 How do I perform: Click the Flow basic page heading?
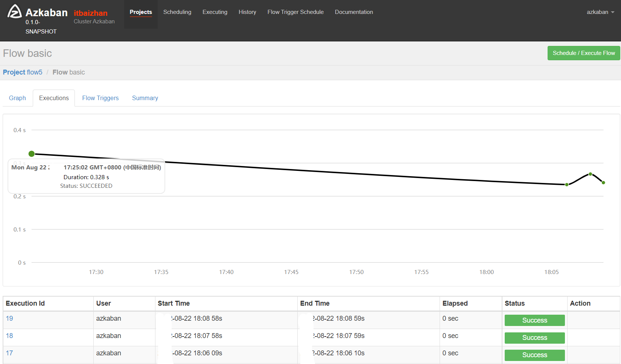coord(27,53)
